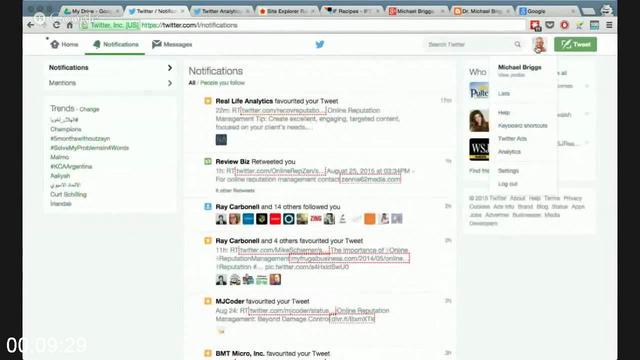This screenshot has height=360, width=640.
Task: Click the green Tweet button
Action: (575, 44)
